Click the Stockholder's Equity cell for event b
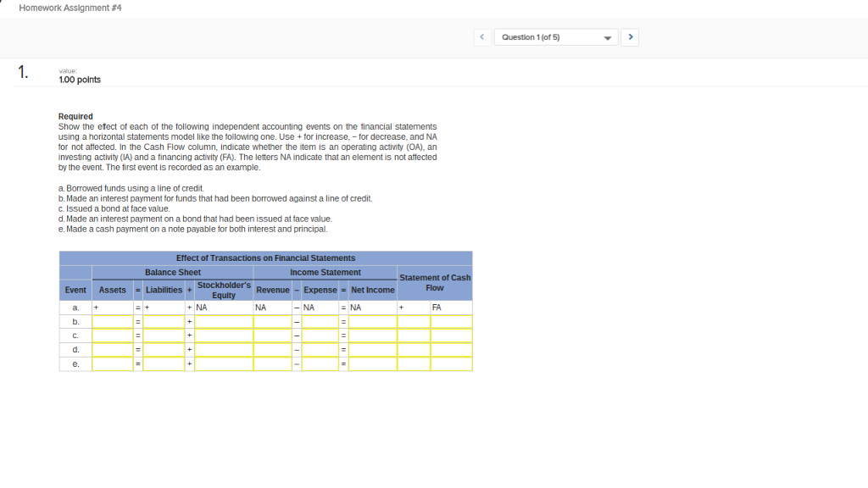The width and height of the screenshot is (868, 488). pos(224,321)
